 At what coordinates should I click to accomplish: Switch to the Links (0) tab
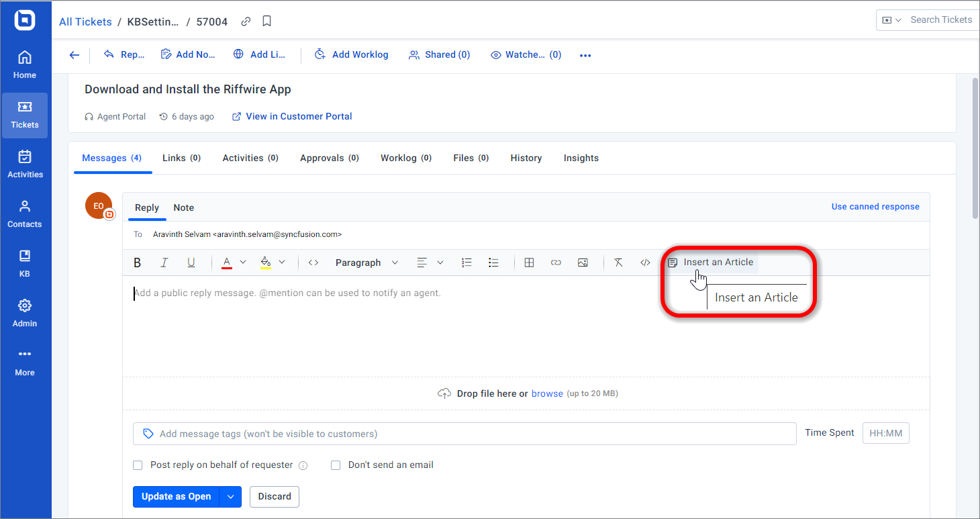(x=181, y=158)
